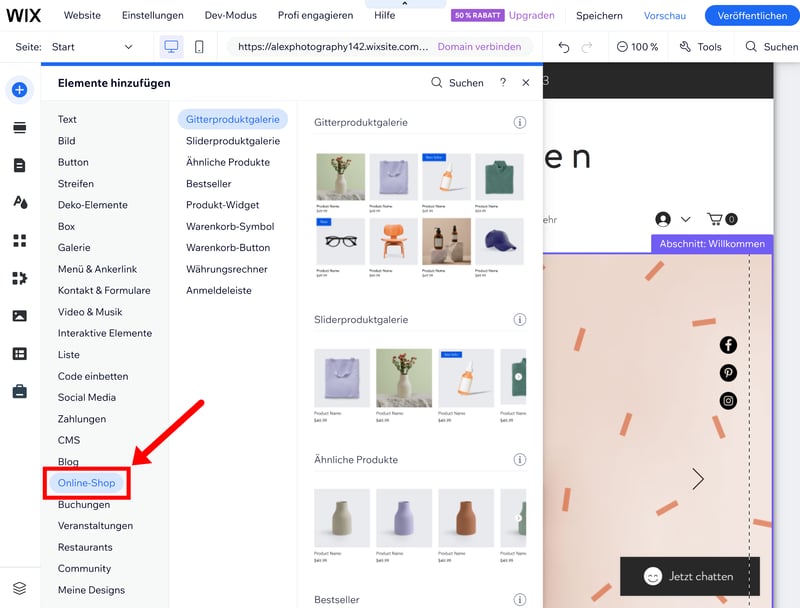Select the flower vase product thumbnail
This screenshot has width=800, height=608.
[x=341, y=177]
